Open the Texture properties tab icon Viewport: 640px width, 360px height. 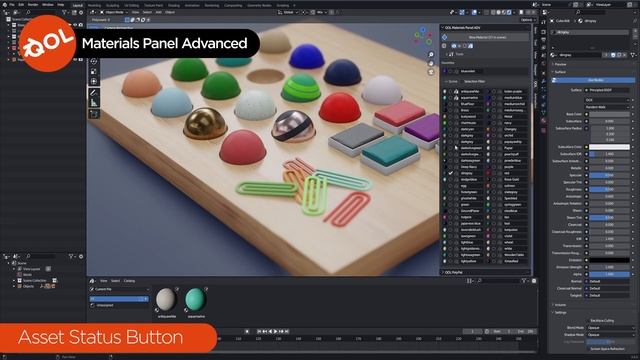click(x=543, y=131)
